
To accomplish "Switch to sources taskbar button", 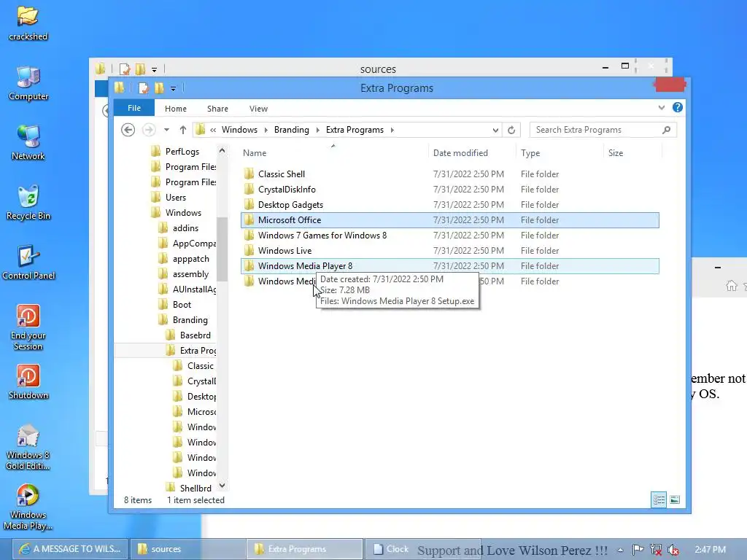I will point(187,549).
